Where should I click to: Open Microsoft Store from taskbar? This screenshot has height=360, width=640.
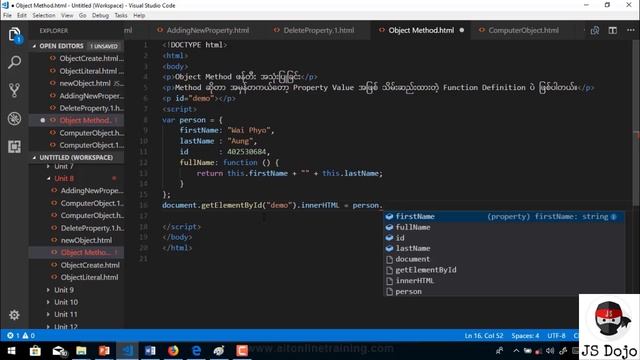[x=35, y=351]
